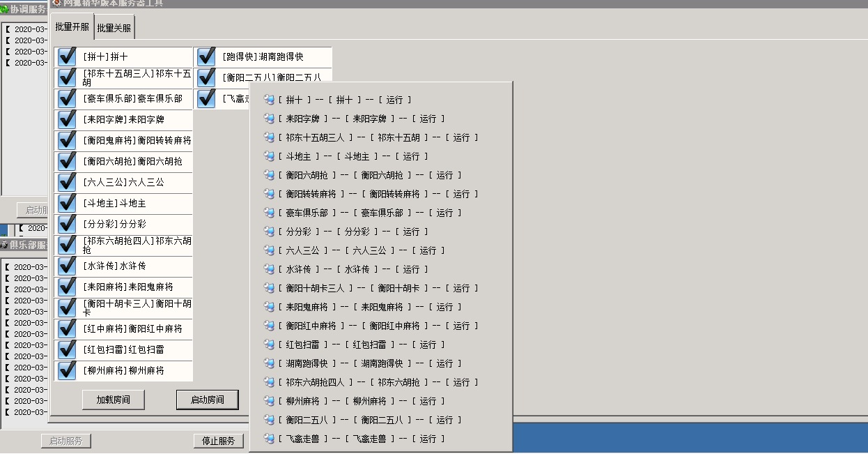
Task: Click the icon beside 豪车俱乐部 menu entry
Action: (x=269, y=213)
